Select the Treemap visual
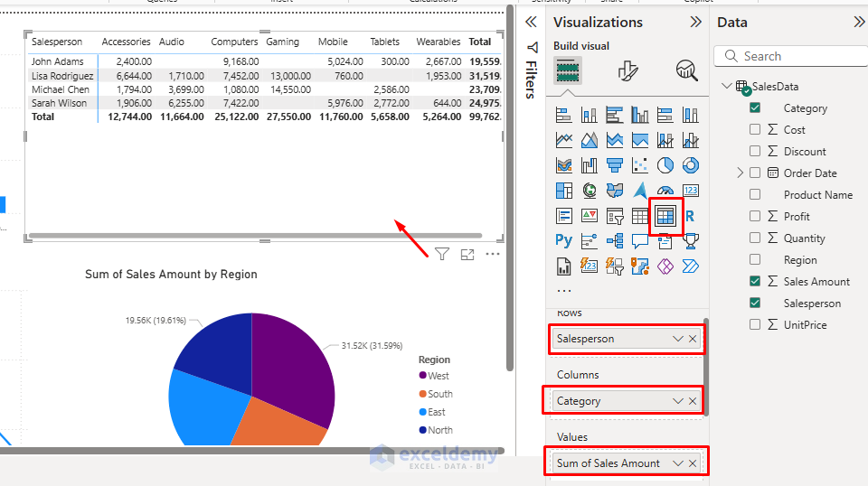Image resolution: width=868 pixels, height=486 pixels. (563, 191)
